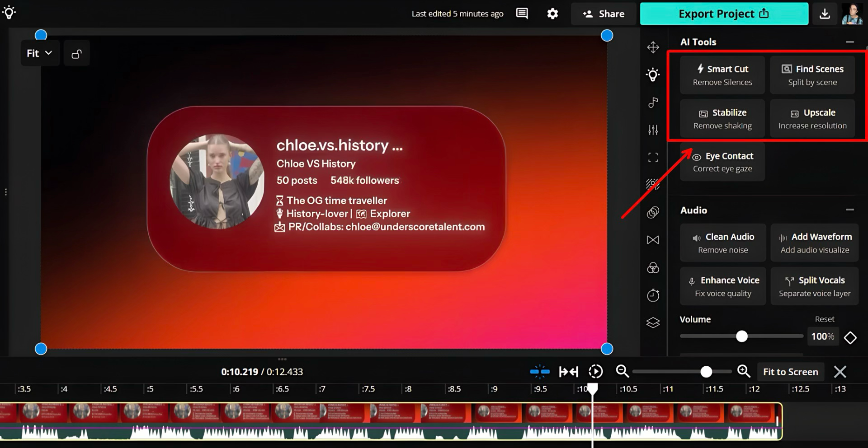Click the Volume slider handle
Screen dimensions: 868x448
[x=742, y=336]
